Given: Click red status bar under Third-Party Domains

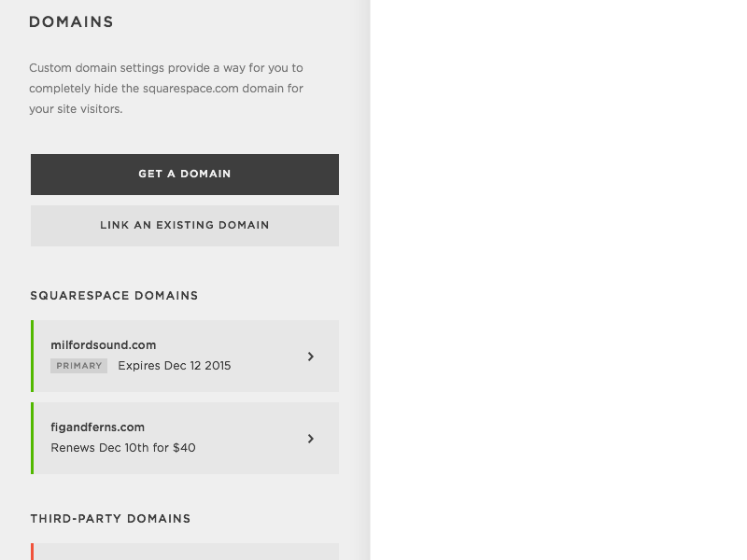Looking at the screenshot, I should click(x=33, y=552).
